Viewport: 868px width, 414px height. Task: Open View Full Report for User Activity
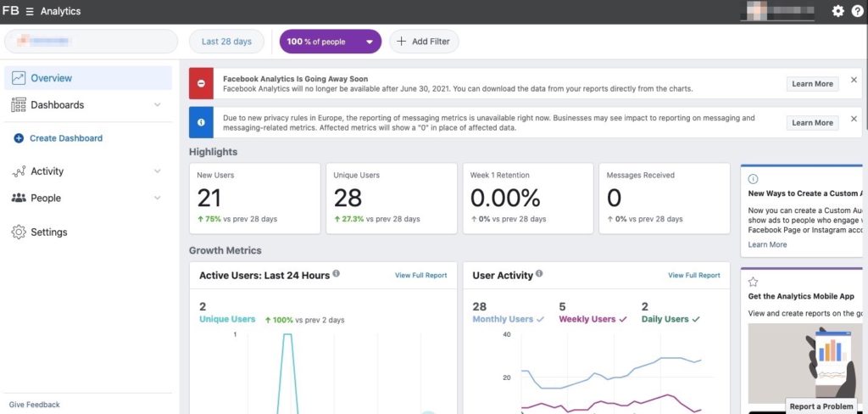693,275
